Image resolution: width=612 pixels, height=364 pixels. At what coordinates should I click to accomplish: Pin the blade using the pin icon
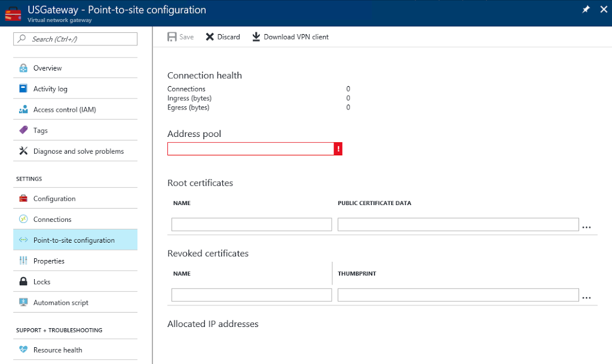click(x=586, y=10)
